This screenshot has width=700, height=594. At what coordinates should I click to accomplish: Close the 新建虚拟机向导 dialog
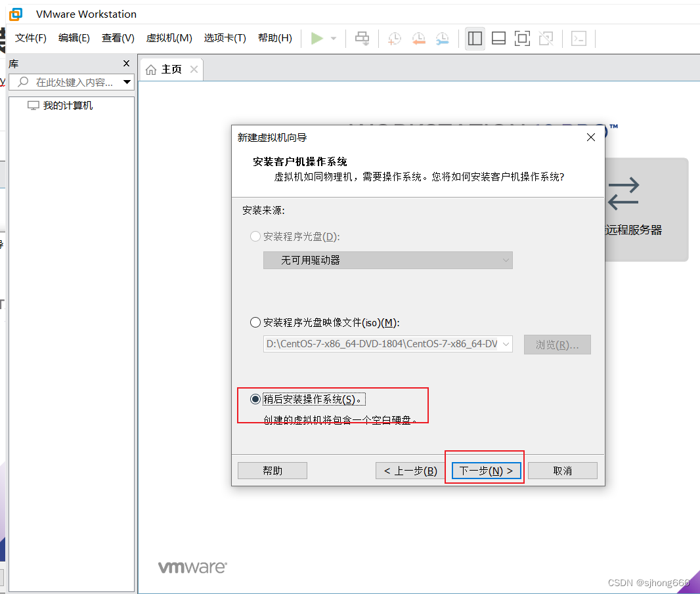point(590,137)
